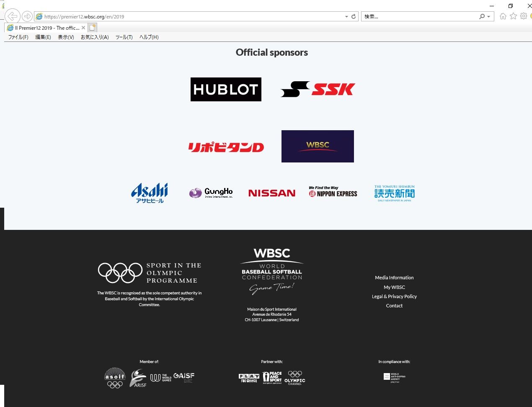Click the browser Back arrow button
Viewport: 532px width, 407px height.
pos(13,16)
